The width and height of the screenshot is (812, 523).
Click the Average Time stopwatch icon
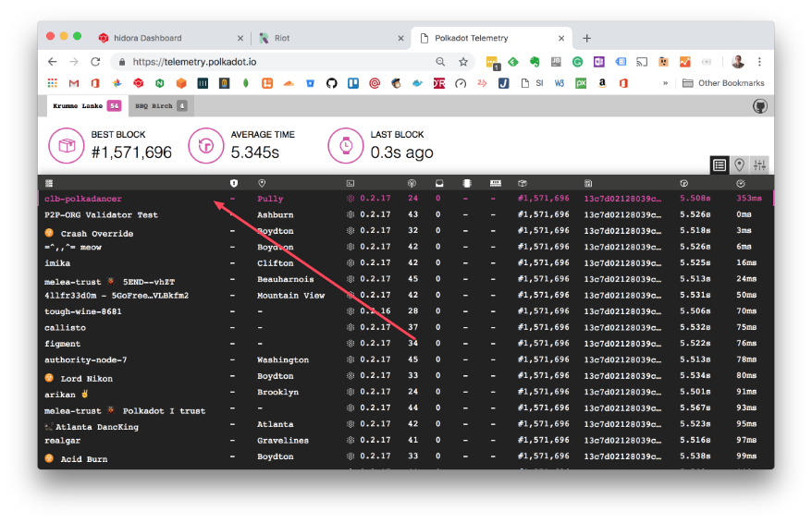(206, 145)
